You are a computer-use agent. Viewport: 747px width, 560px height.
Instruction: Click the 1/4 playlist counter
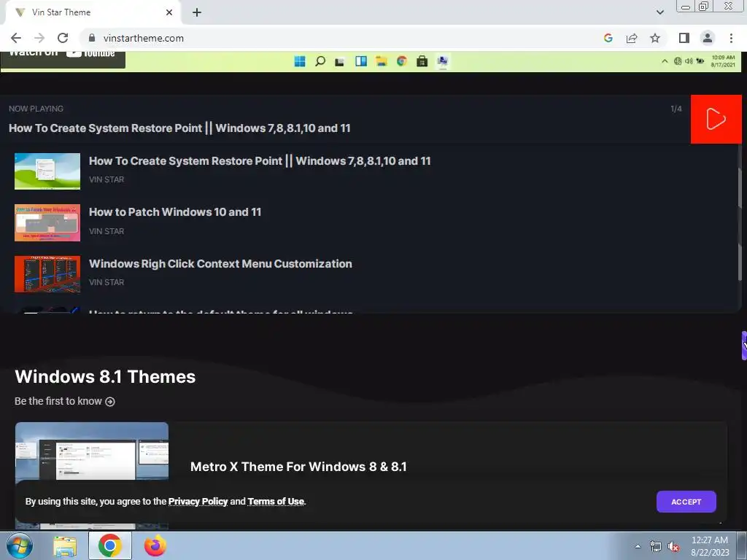click(676, 109)
